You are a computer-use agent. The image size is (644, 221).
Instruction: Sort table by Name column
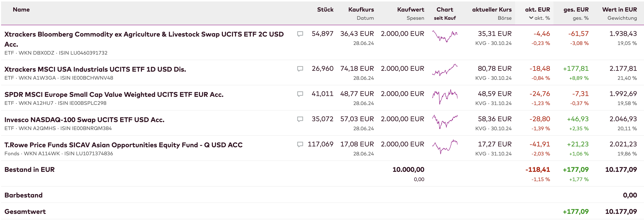[21, 9]
